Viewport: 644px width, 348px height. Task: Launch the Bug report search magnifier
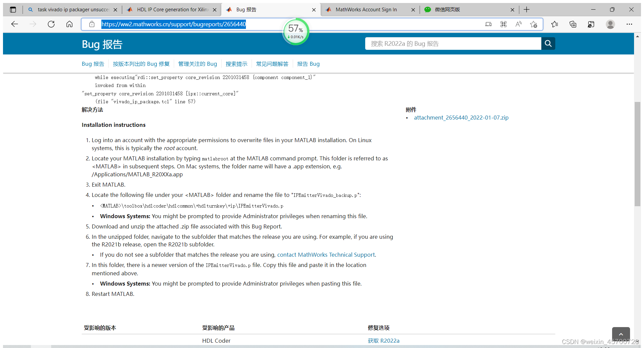[548, 43]
